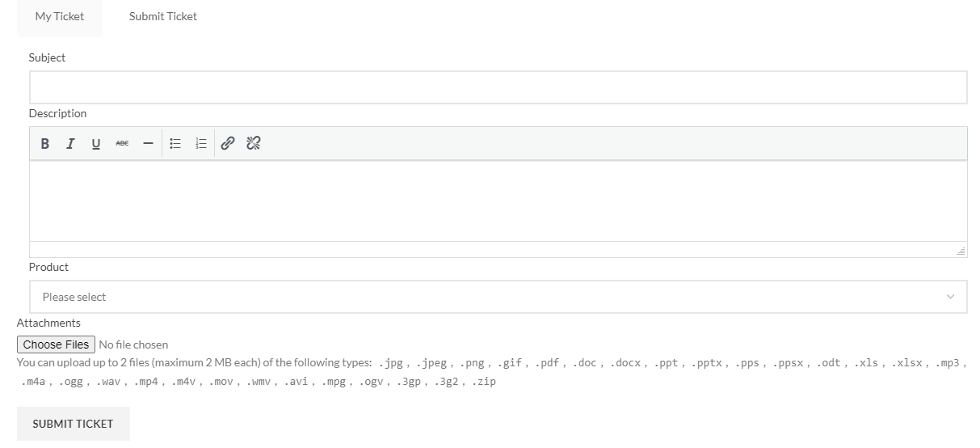Click the description editor resize handle
The width and height of the screenshot is (980, 448).
pos(961,251)
